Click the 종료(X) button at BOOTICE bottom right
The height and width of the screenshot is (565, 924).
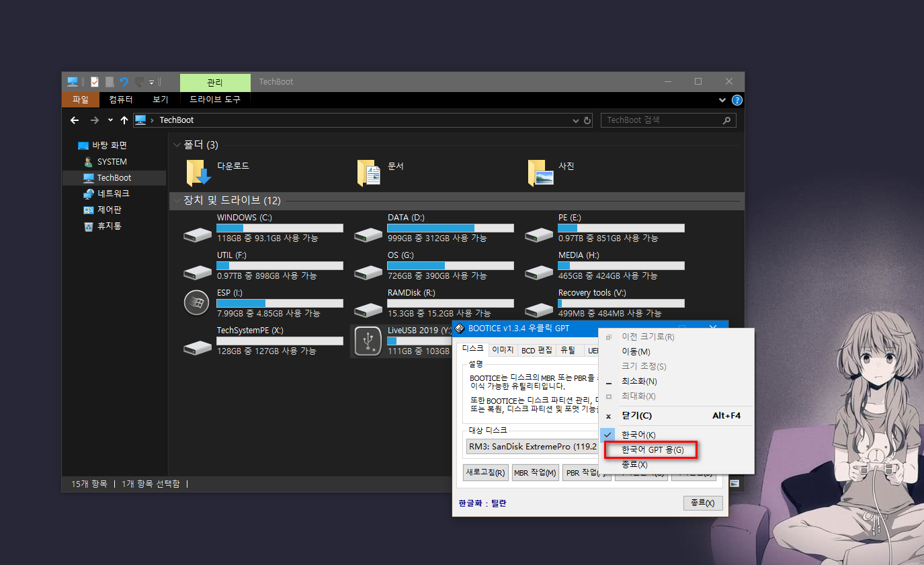click(703, 503)
